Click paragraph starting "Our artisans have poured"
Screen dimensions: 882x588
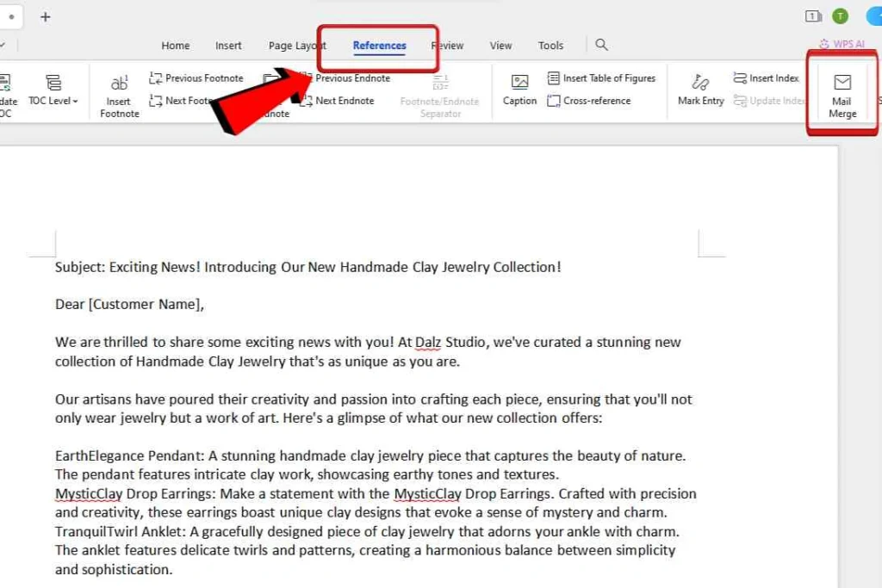[374, 409]
